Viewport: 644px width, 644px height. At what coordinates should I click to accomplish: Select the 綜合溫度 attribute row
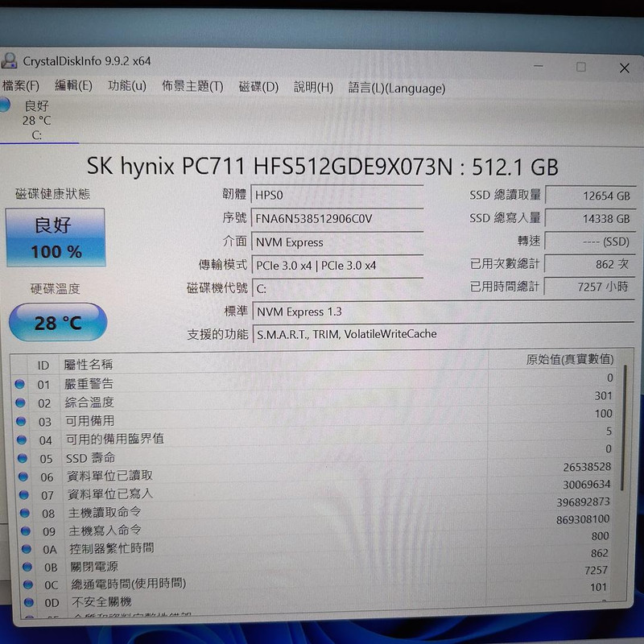coord(315,399)
